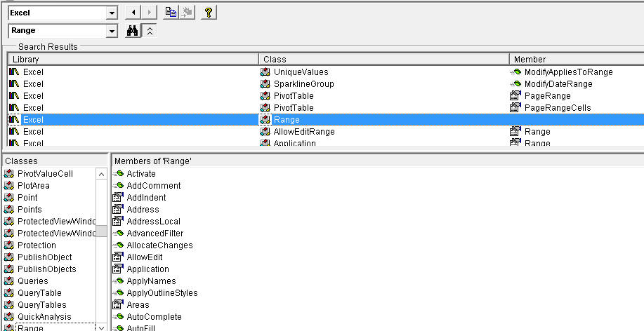644x331 pixels.
Task: Click the class icon beside Queries
Action: click(x=9, y=281)
